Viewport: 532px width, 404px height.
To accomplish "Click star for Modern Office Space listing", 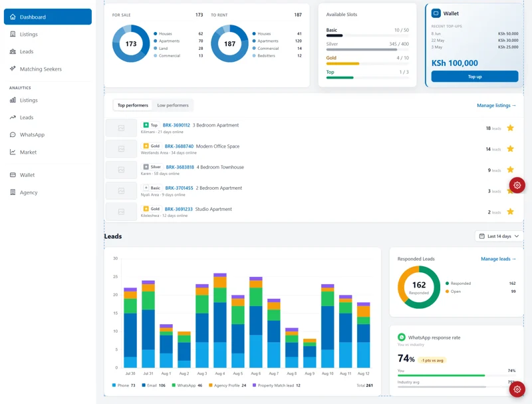I will pyautogui.click(x=510, y=148).
